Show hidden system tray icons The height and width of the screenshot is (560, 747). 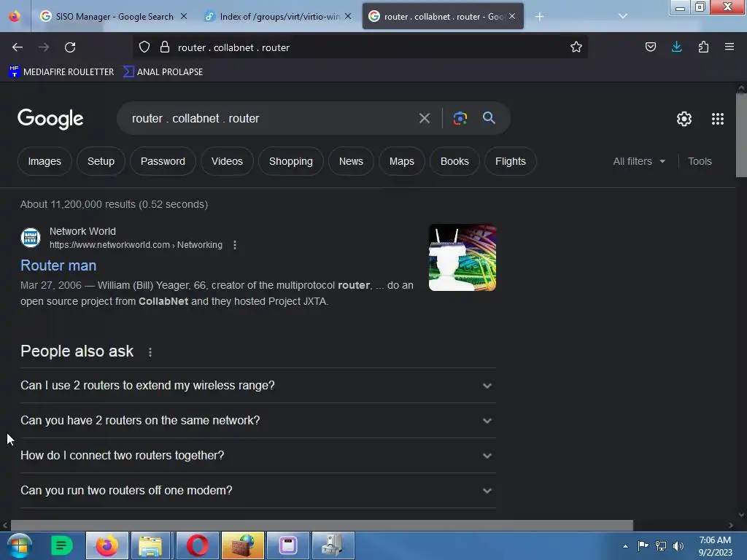[625, 546]
